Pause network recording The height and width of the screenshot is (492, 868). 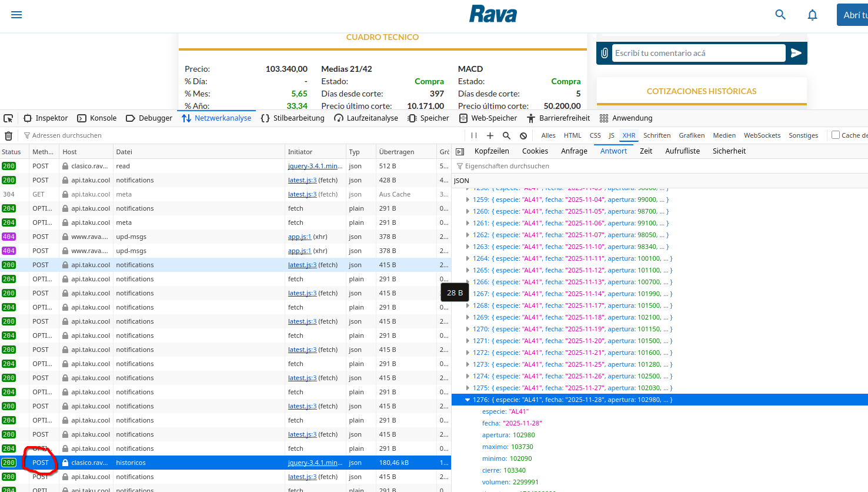click(x=474, y=135)
